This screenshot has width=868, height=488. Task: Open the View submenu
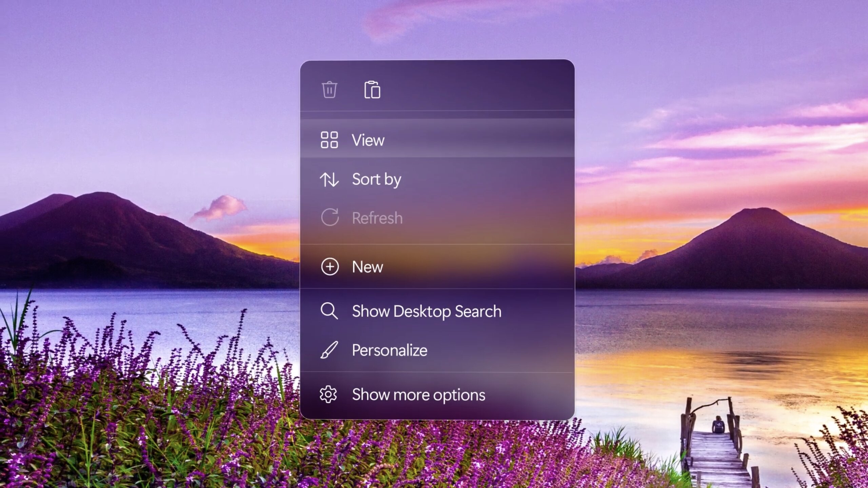tap(437, 138)
